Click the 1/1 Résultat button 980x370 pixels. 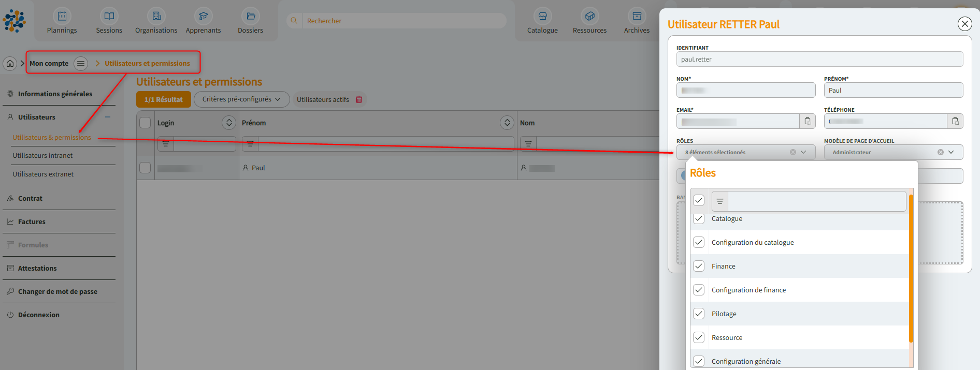click(163, 99)
